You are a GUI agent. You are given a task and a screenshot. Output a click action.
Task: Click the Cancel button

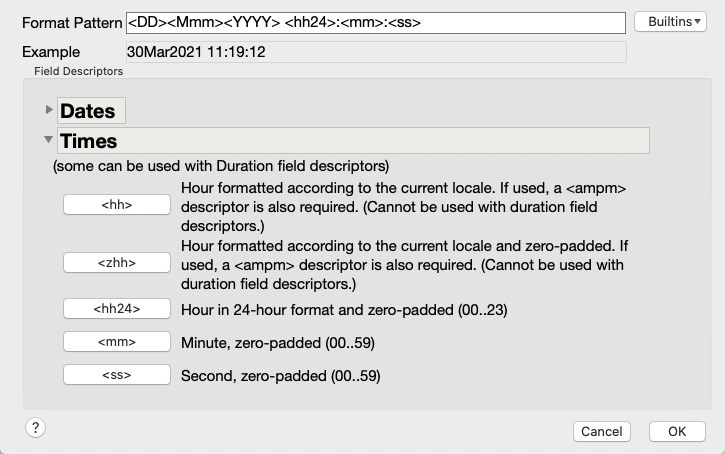pyautogui.click(x=602, y=431)
